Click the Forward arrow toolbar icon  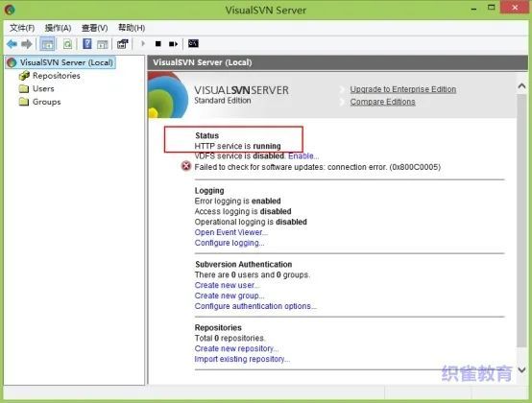[27, 44]
